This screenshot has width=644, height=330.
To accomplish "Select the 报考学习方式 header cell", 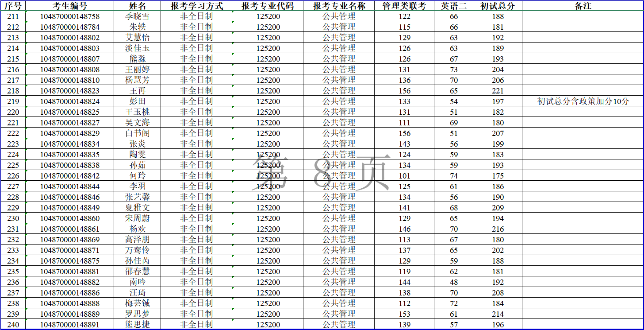I will (196, 6).
